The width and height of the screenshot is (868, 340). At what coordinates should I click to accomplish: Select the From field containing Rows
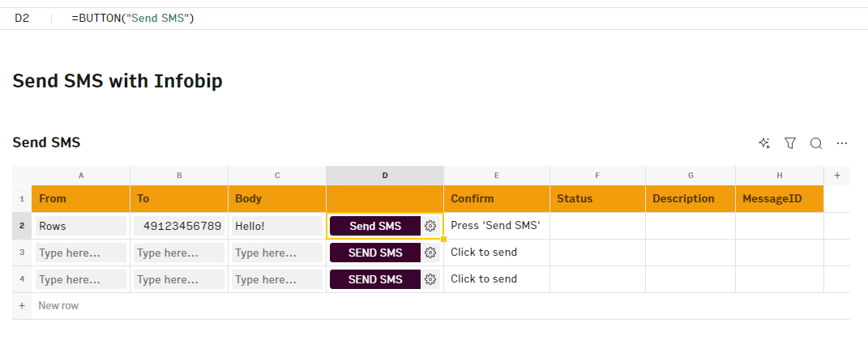click(81, 226)
